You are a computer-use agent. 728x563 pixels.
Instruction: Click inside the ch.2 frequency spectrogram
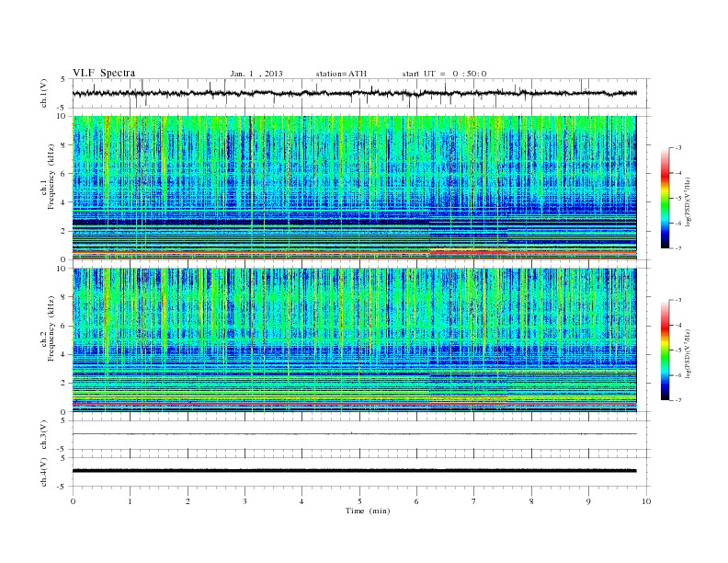[355, 340]
